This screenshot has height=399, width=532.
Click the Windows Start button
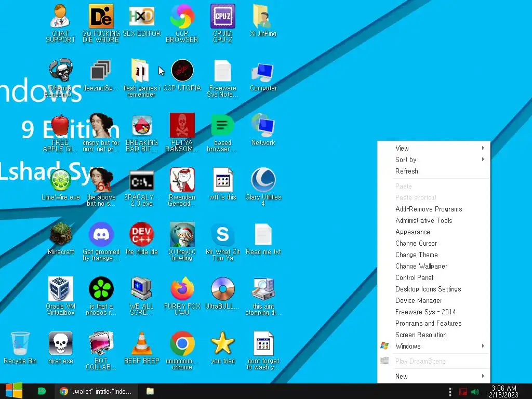pyautogui.click(x=14, y=391)
